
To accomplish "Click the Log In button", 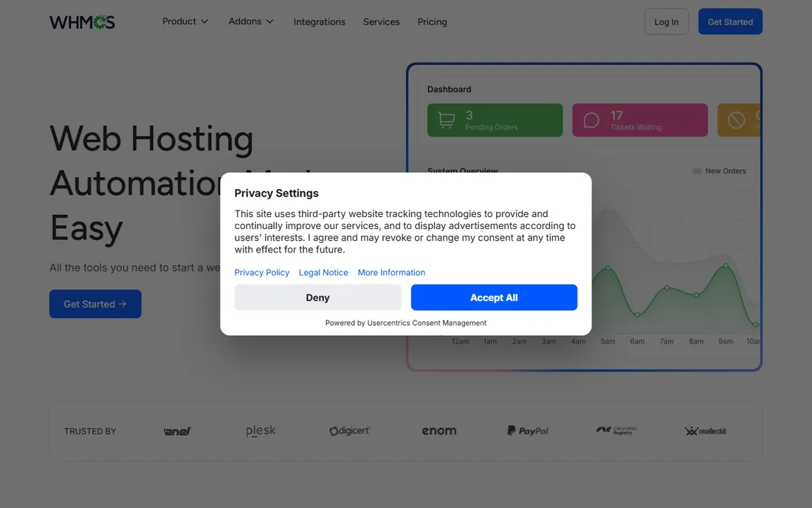I will [666, 21].
